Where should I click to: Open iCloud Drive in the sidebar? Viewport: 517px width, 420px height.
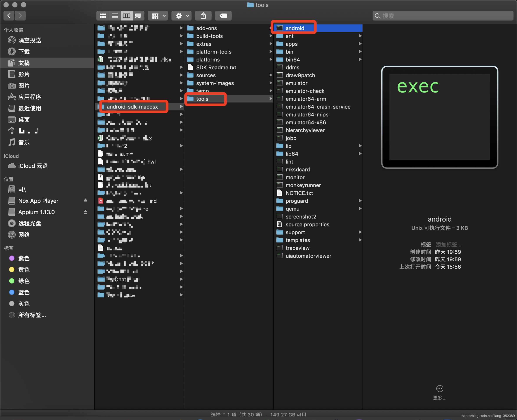(x=33, y=166)
